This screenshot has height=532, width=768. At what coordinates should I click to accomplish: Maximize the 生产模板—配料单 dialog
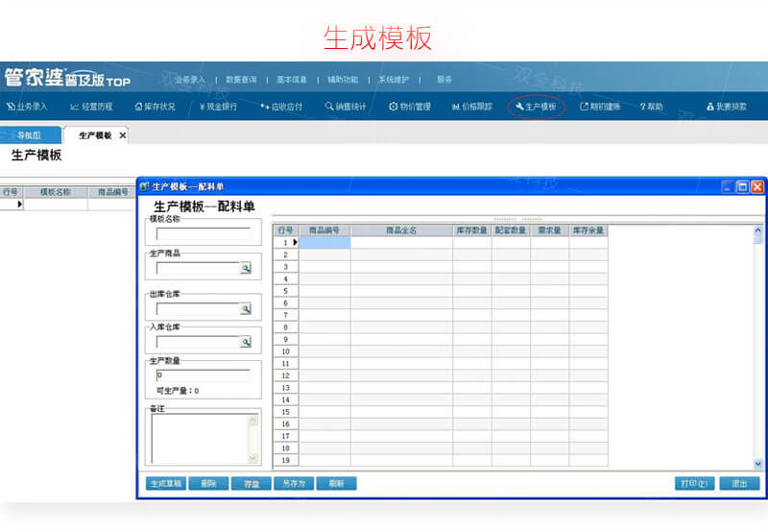tap(742, 186)
